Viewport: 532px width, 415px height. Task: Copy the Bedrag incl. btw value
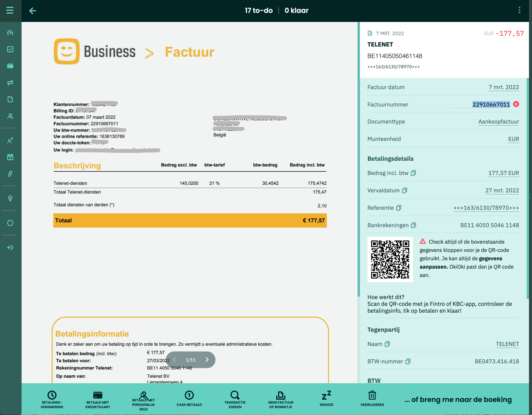413,173
